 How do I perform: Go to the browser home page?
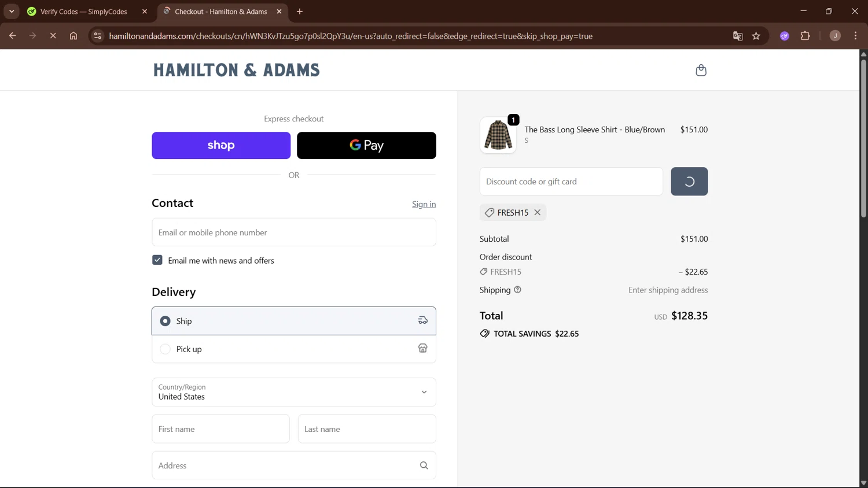[73, 36]
